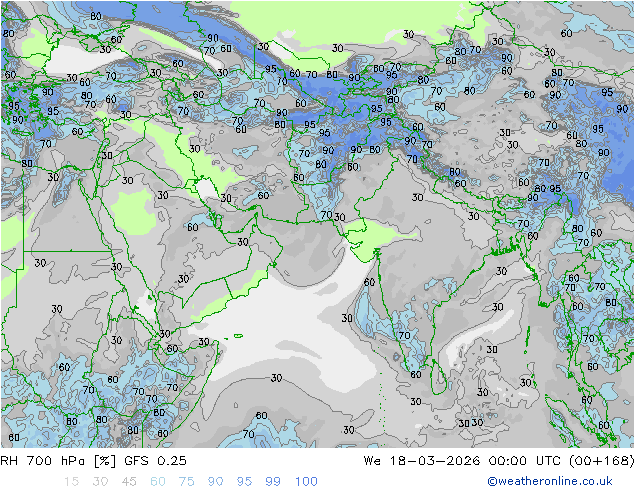Open the weatheronline.co.uk credit link
The height and width of the screenshot is (490, 634).
pyautogui.click(x=550, y=481)
